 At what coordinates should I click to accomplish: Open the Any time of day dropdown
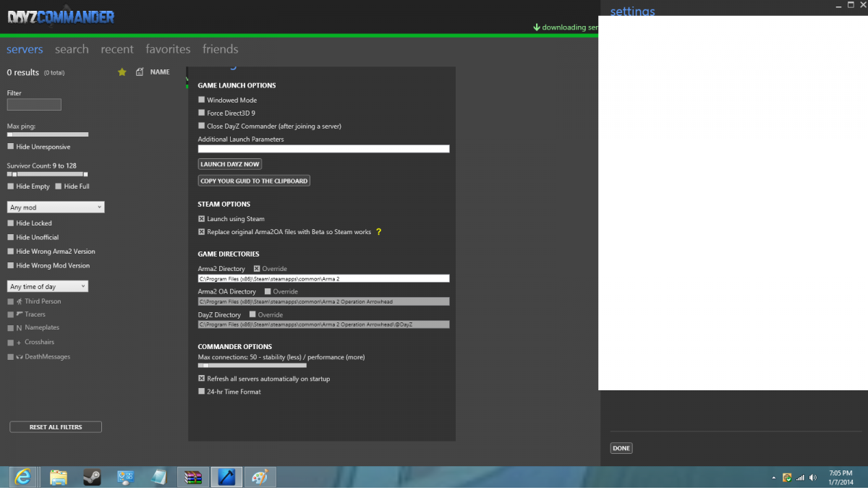point(48,287)
